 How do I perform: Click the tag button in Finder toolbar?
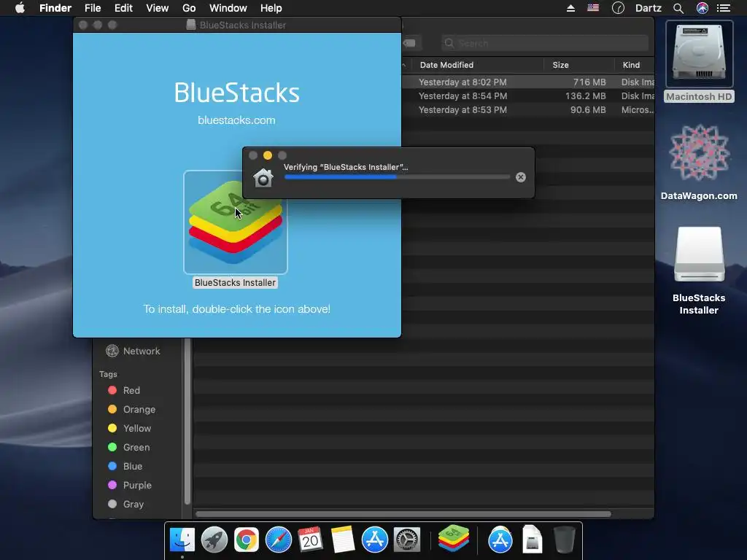(x=409, y=43)
